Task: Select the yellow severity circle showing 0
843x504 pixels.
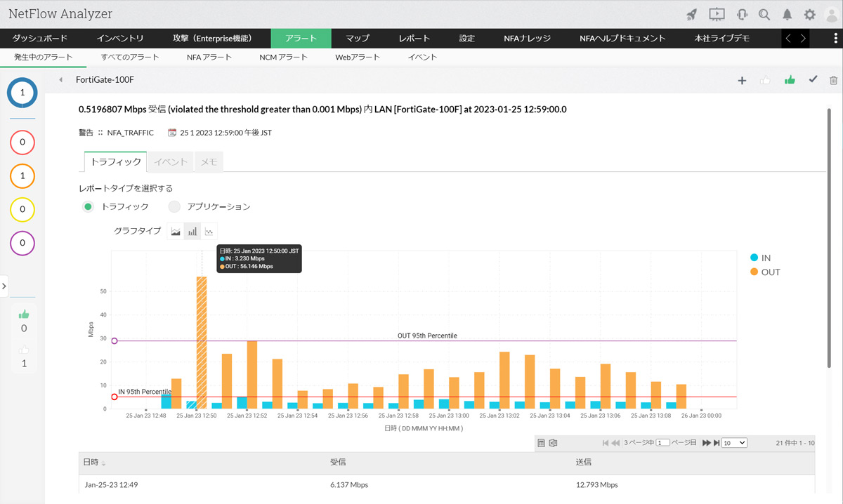Action: click(x=22, y=209)
